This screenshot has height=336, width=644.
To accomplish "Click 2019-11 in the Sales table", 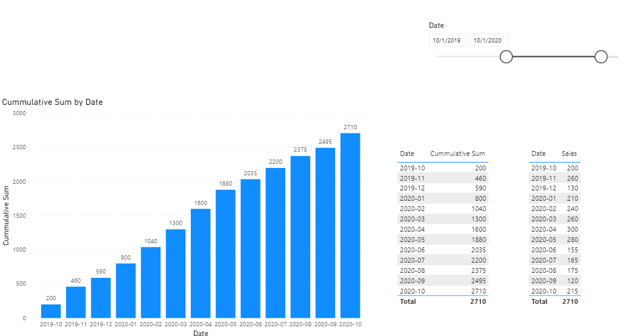I will point(544,178).
